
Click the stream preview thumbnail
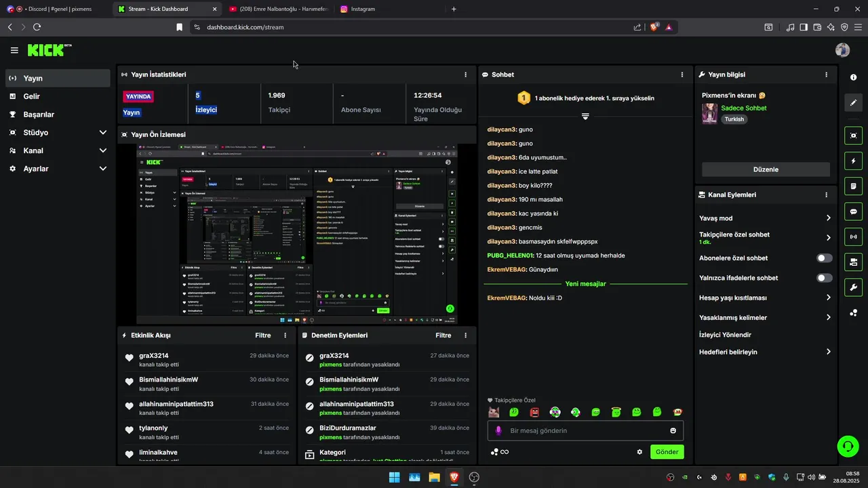pos(297,234)
